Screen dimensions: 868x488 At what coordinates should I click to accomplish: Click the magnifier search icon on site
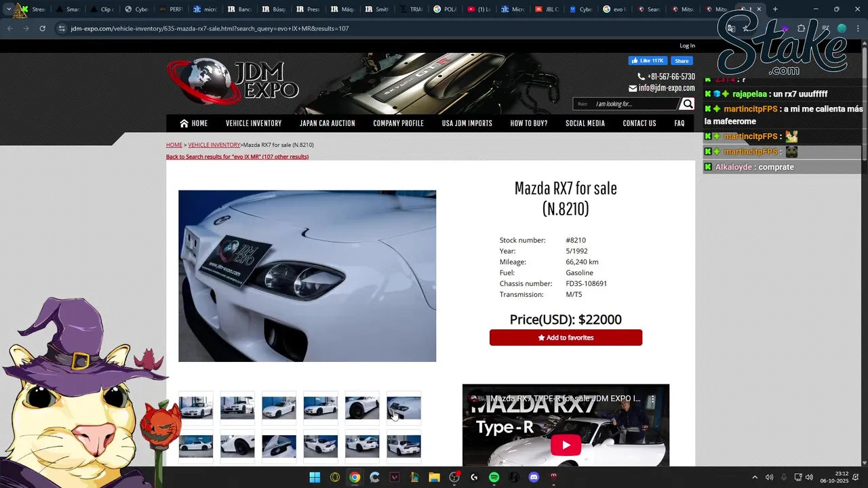(688, 104)
